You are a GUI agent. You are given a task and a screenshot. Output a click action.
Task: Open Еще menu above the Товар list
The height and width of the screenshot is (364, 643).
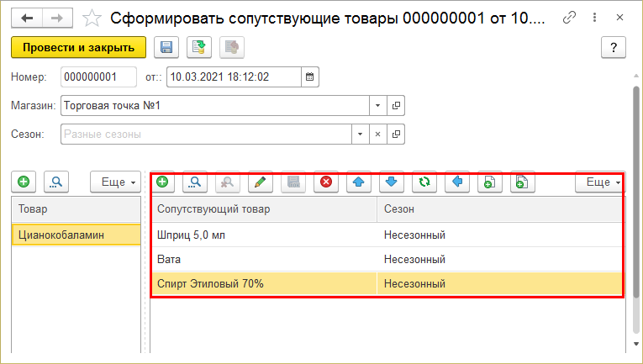tap(114, 181)
